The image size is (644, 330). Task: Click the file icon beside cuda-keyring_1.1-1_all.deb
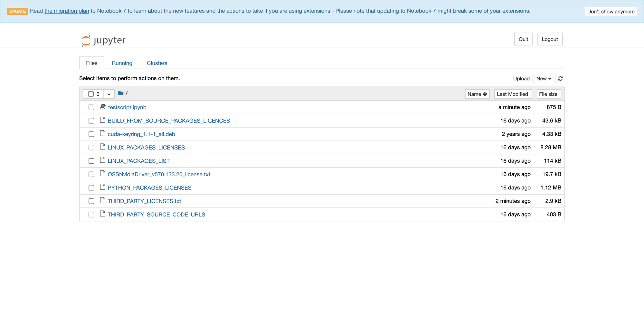103,133
